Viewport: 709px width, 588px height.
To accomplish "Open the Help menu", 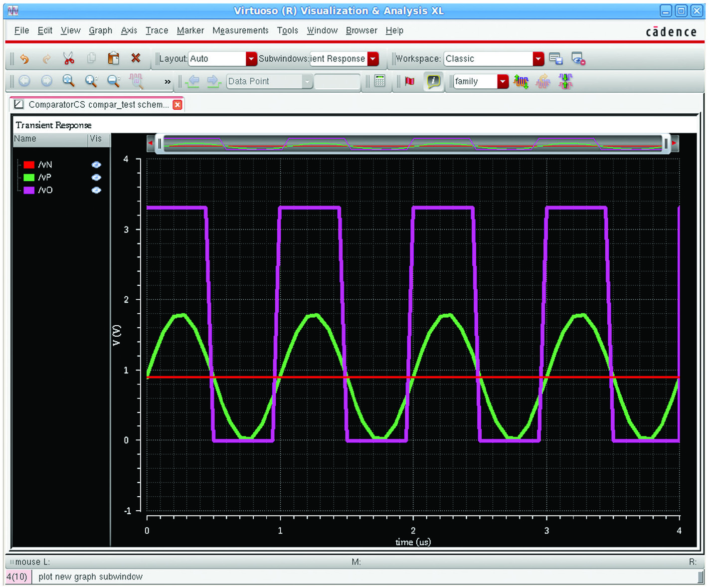I will (x=394, y=30).
